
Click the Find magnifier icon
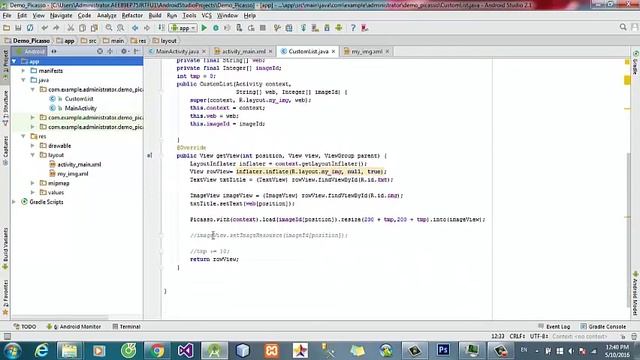[109, 28]
